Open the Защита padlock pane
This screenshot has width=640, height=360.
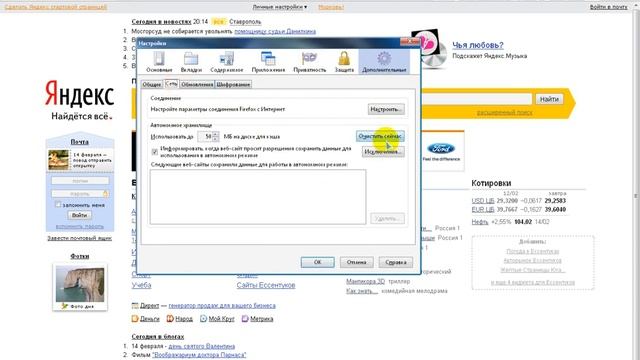[x=344, y=62]
